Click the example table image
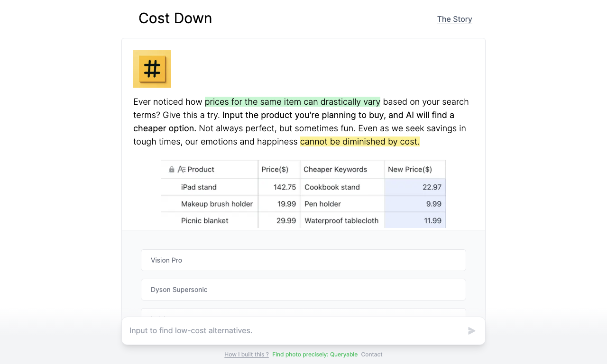 (303, 194)
